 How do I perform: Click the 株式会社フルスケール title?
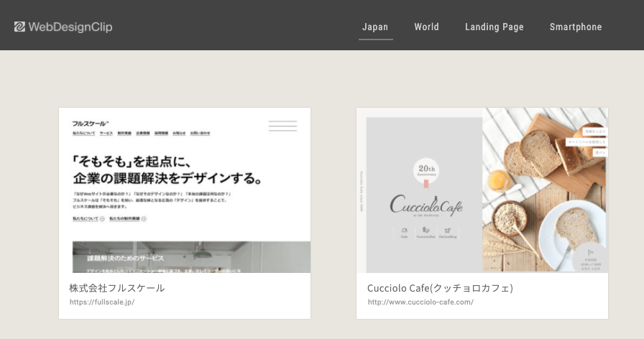pyautogui.click(x=117, y=288)
